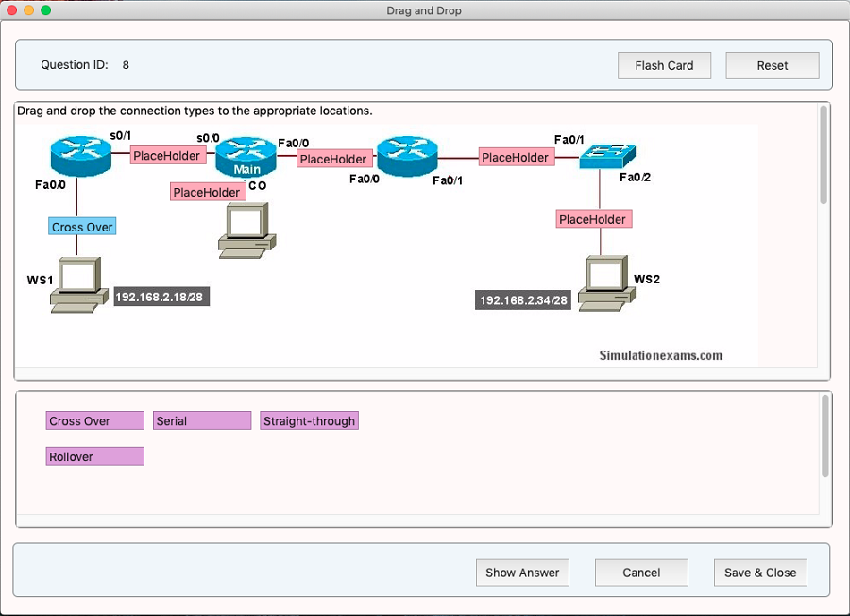Click the 192.168.2.34/28 address label
Image resolution: width=850 pixels, height=616 pixels.
click(522, 299)
